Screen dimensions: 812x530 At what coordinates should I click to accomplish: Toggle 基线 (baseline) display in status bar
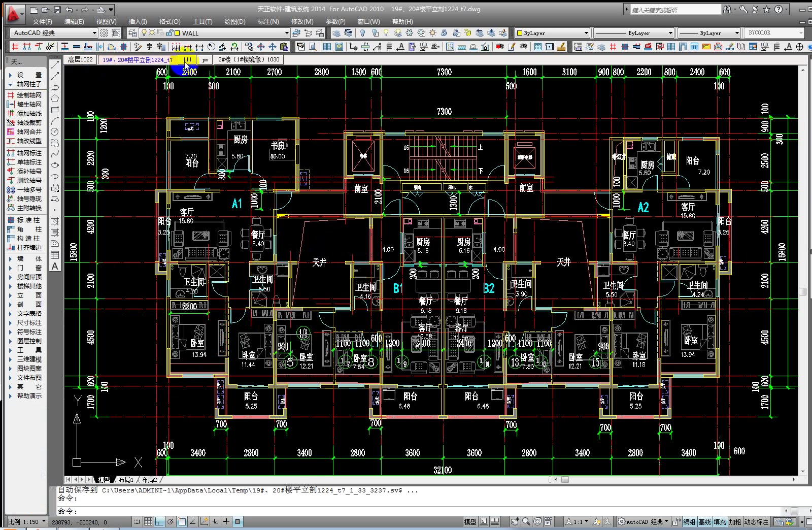click(704, 522)
